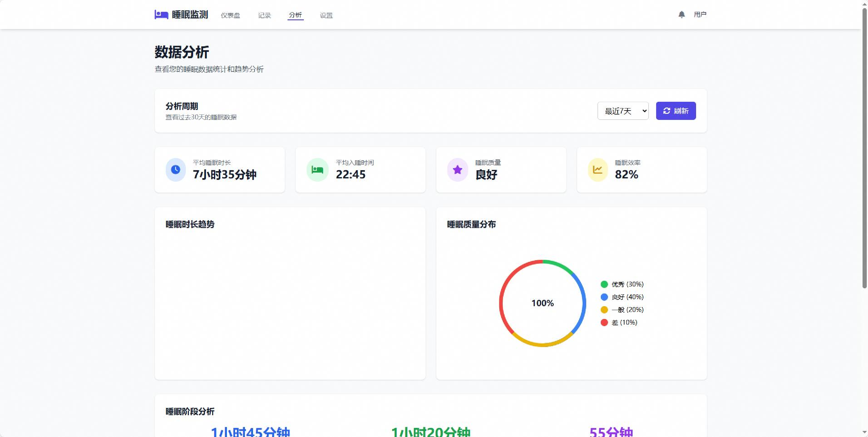The width and height of the screenshot is (868, 437).
Task: Click the yellow chart efficiency icon
Action: coord(597,170)
